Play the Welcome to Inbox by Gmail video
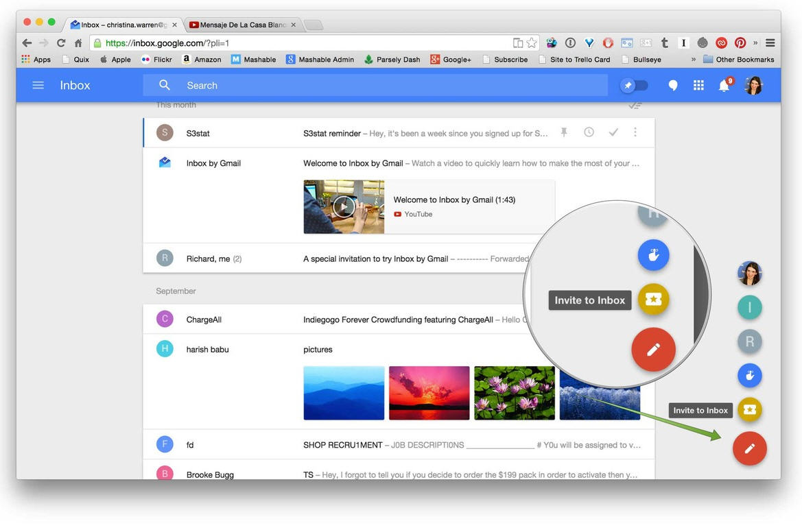 tap(344, 206)
